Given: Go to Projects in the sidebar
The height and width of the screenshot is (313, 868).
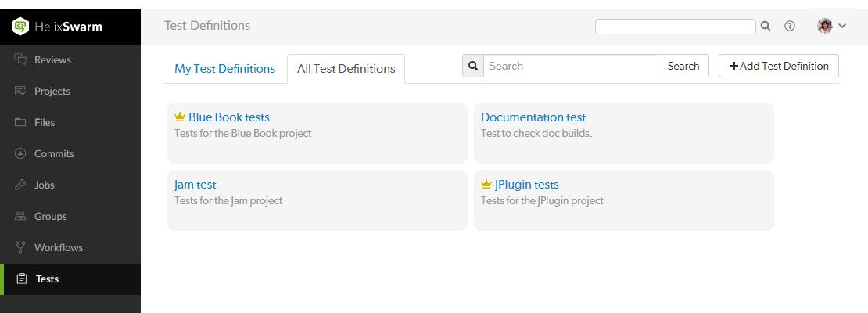Looking at the screenshot, I should point(70,91).
